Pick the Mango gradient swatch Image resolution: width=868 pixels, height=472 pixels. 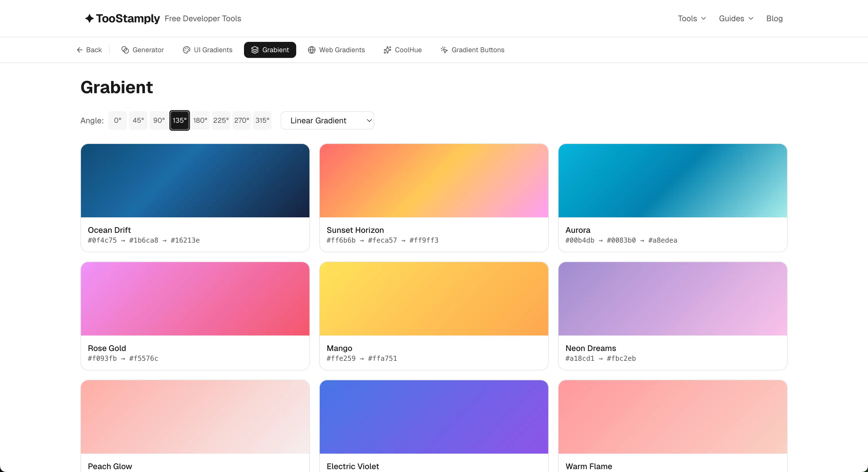click(434, 299)
